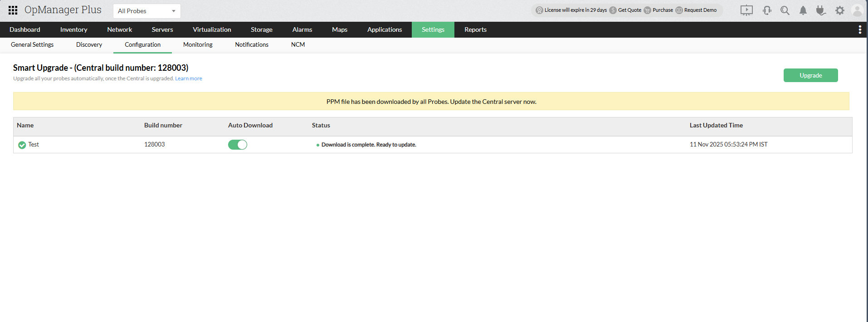Switch to the Virtualization tab
This screenshot has width=868, height=322.
212,29
